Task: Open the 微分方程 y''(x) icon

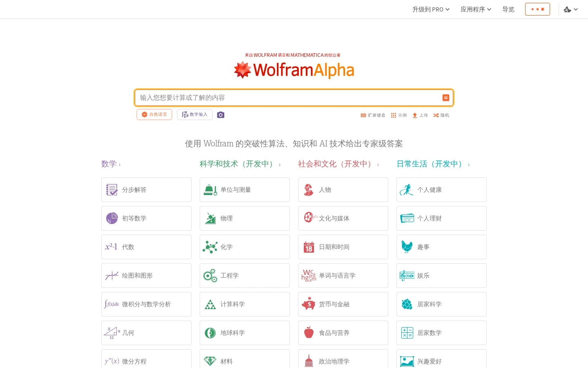Action: 112,361
